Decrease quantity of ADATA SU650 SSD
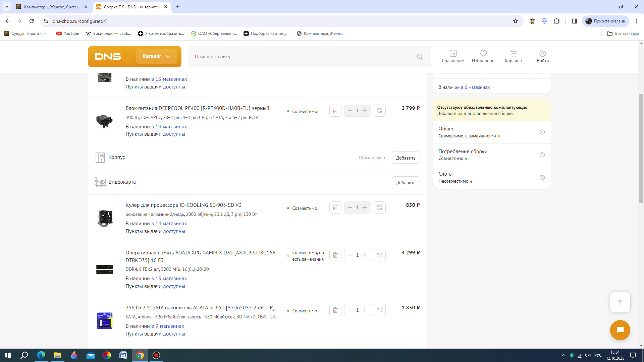 (x=350, y=310)
